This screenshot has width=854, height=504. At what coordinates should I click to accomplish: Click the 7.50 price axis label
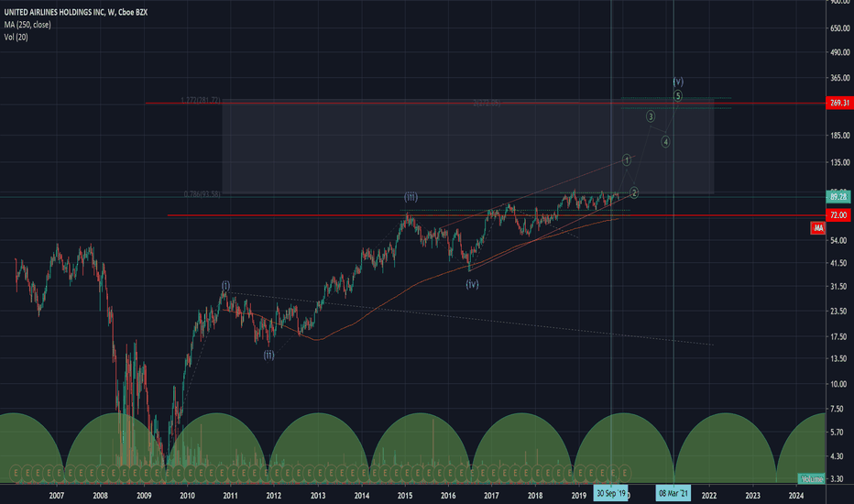coord(838,409)
